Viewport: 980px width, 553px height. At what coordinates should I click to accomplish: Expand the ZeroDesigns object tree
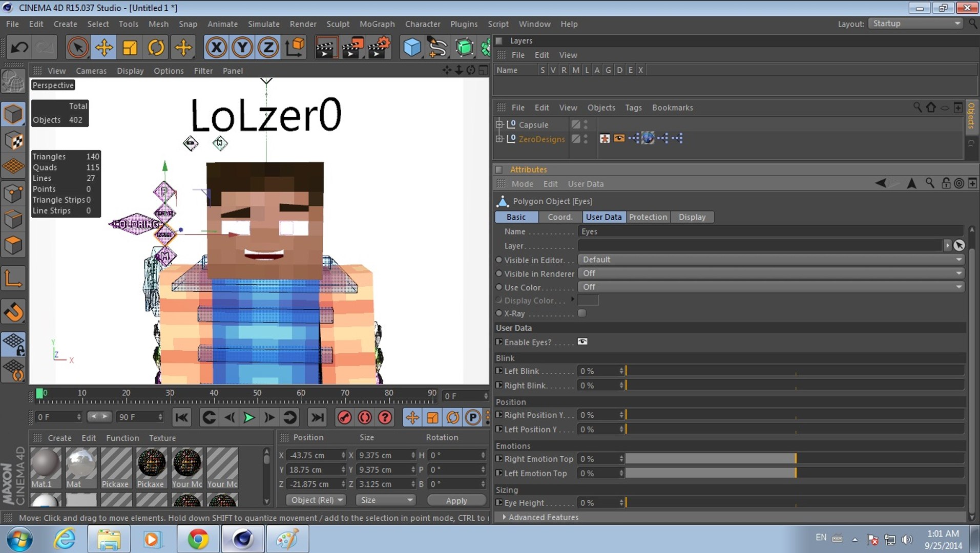tap(499, 139)
